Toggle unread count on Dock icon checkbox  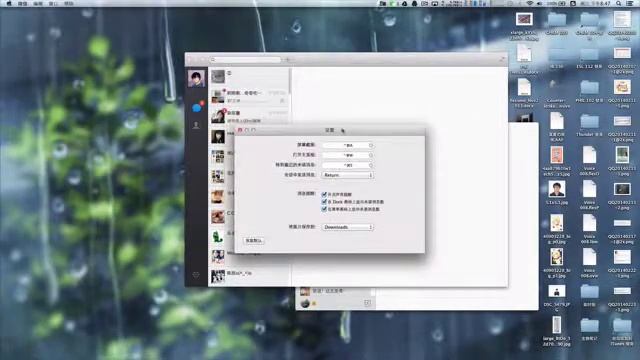(324, 202)
